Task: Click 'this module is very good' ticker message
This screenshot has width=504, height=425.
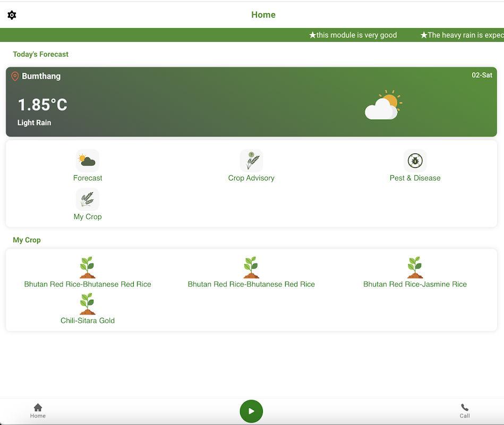Action: (x=353, y=35)
